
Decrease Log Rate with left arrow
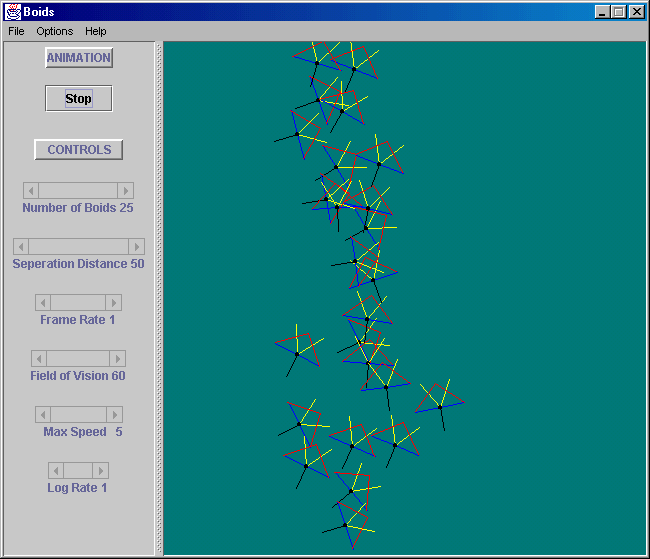coord(56,471)
